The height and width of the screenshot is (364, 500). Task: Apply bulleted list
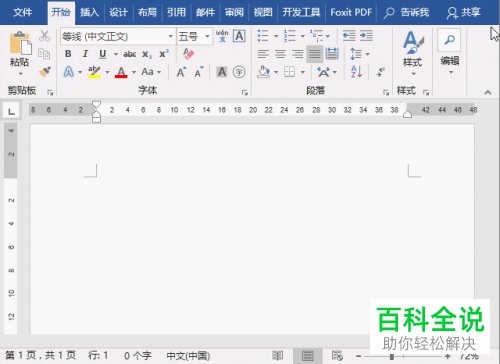click(263, 36)
